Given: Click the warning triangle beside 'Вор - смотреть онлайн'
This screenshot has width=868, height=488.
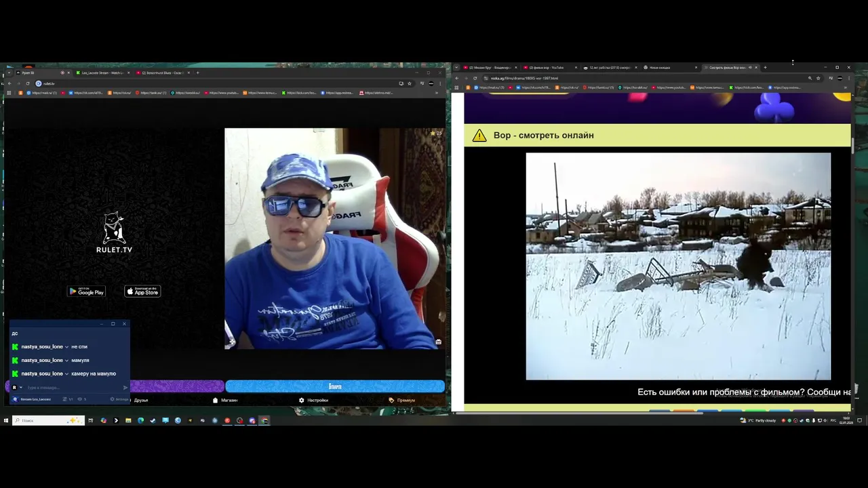Looking at the screenshot, I should pyautogui.click(x=479, y=136).
